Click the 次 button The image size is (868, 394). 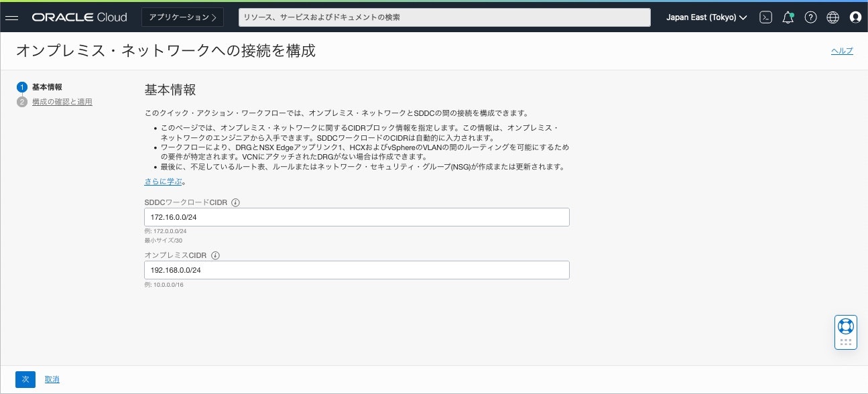pyautogui.click(x=25, y=380)
